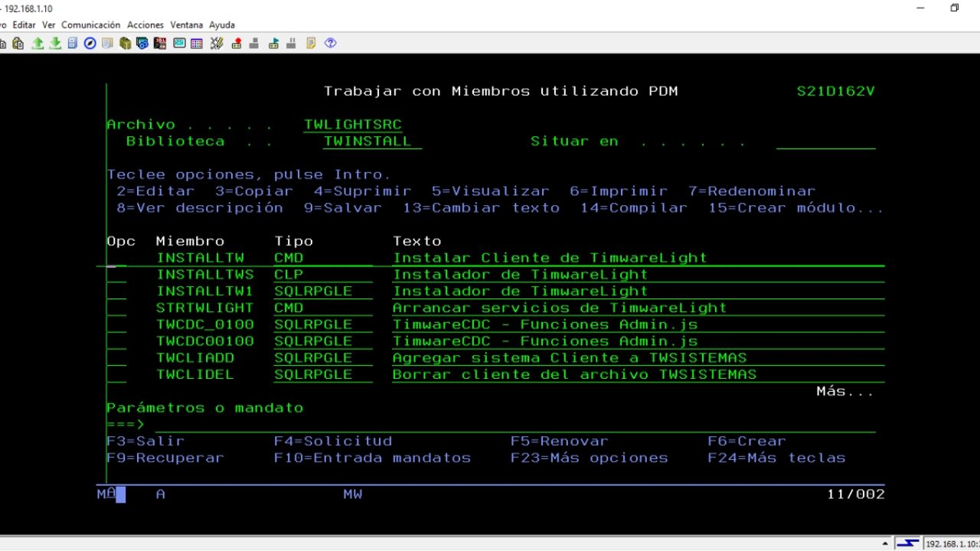
Task: Open the Comunicación menu
Action: click(x=91, y=24)
